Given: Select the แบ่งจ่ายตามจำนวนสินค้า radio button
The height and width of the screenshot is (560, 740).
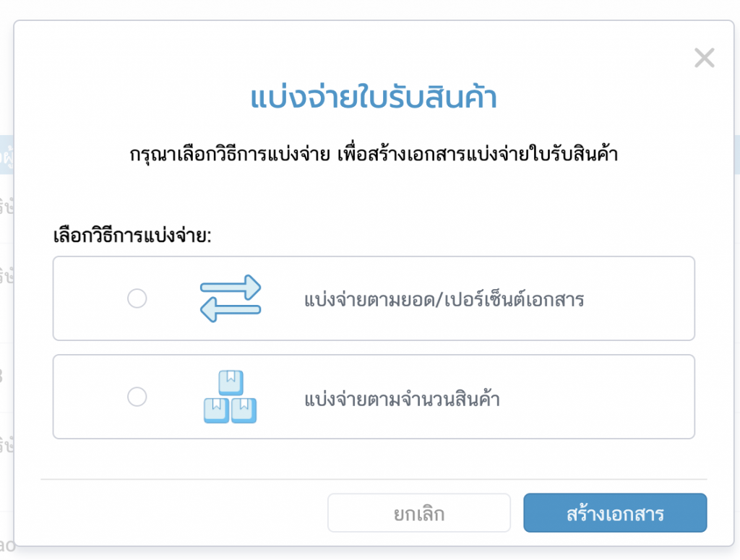Looking at the screenshot, I should [137, 397].
